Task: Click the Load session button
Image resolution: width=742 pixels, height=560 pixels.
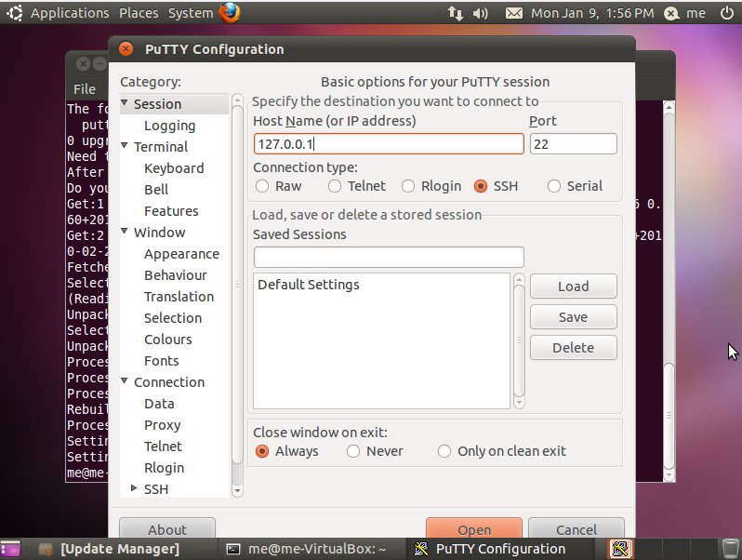Action: (x=574, y=287)
